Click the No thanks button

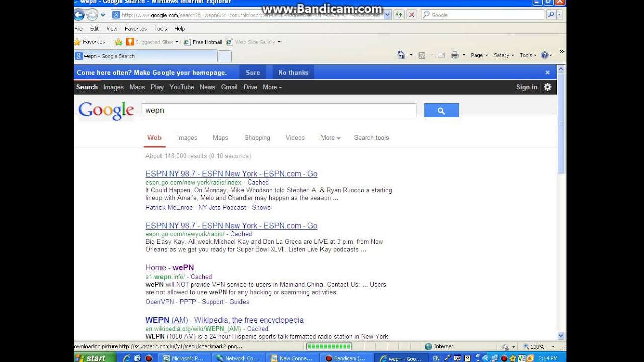coord(293,73)
